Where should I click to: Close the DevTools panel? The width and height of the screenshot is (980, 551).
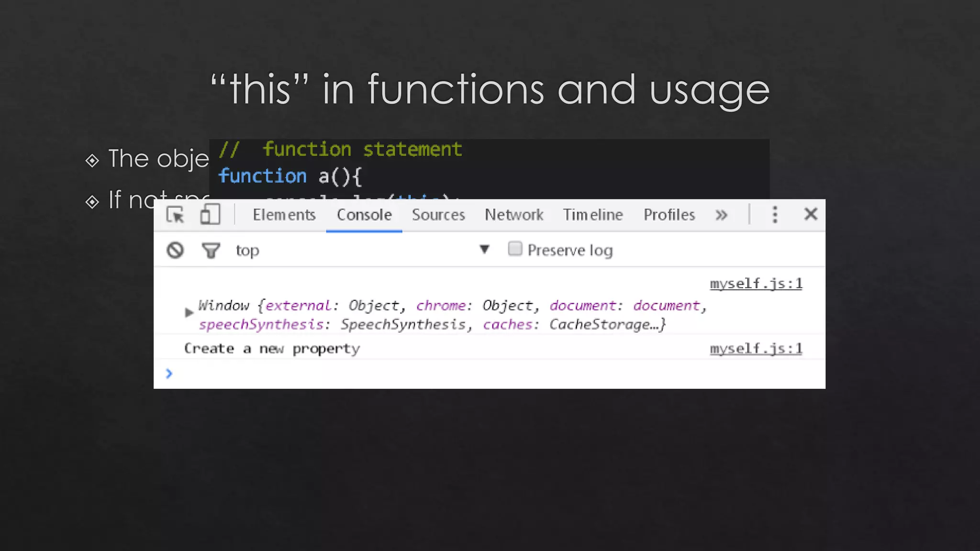click(811, 214)
